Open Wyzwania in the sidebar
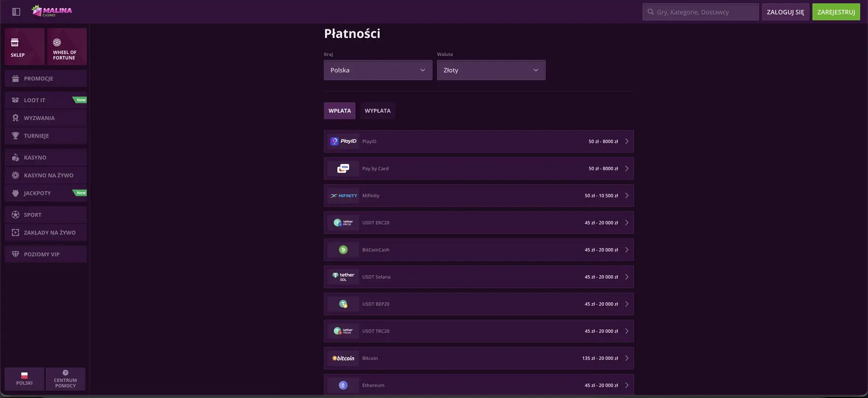The height and width of the screenshot is (398, 868). tap(46, 118)
